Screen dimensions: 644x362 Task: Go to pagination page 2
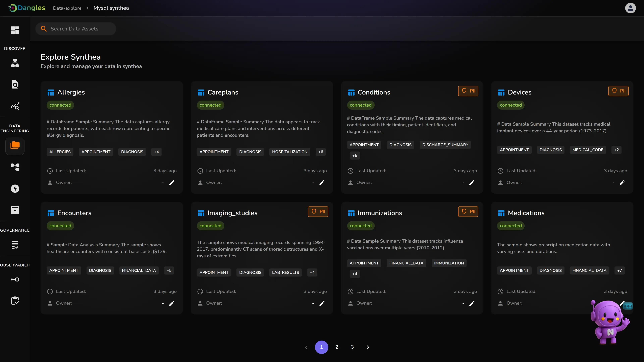tap(337, 347)
